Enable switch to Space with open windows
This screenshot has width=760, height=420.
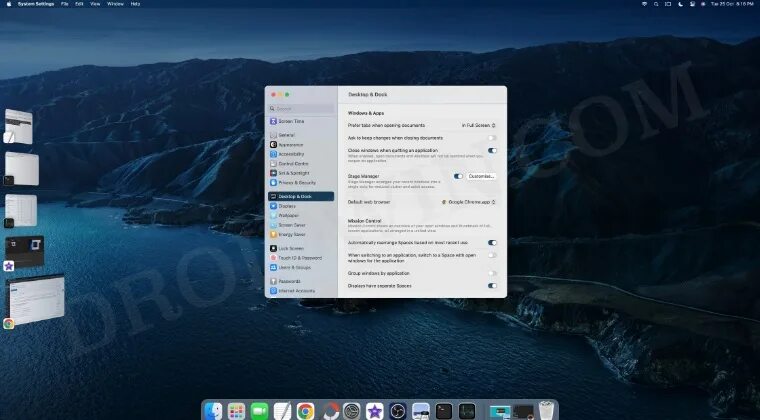point(492,255)
